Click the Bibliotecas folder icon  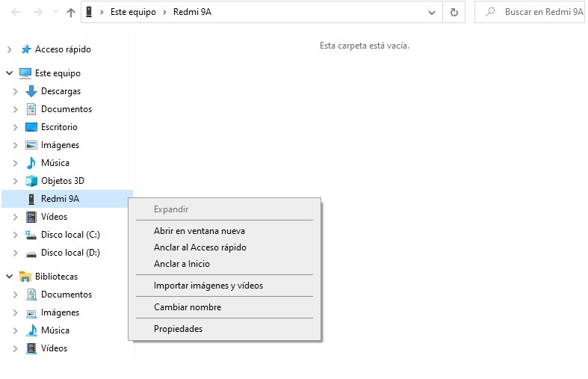click(x=25, y=277)
